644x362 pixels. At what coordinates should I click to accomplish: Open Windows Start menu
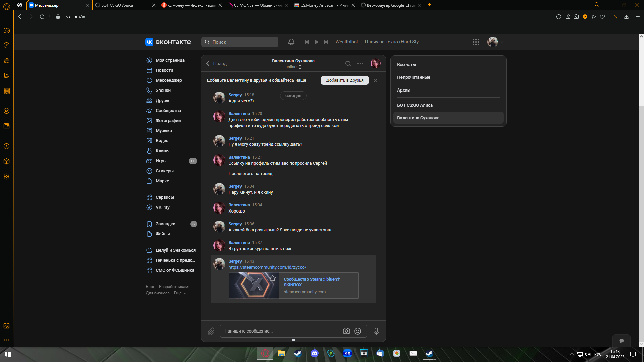[8, 354]
